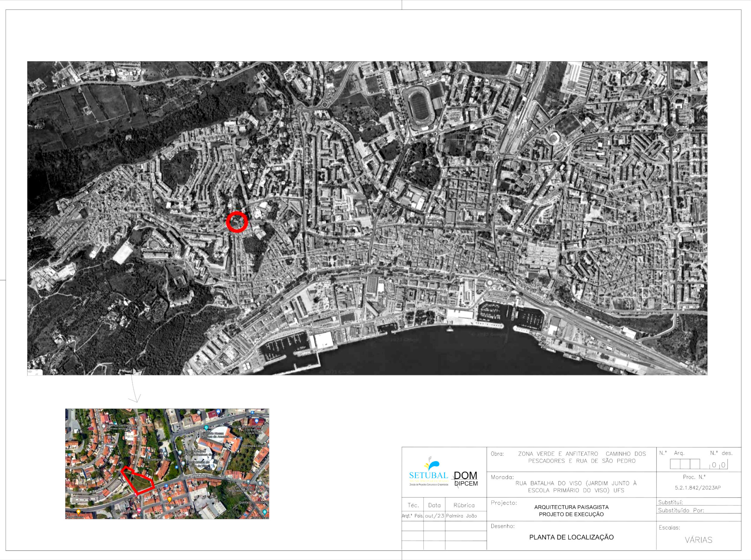Screen dimensions: 751x560
Task: Click the red circle marker on aerial map
Action: click(x=237, y=222)
